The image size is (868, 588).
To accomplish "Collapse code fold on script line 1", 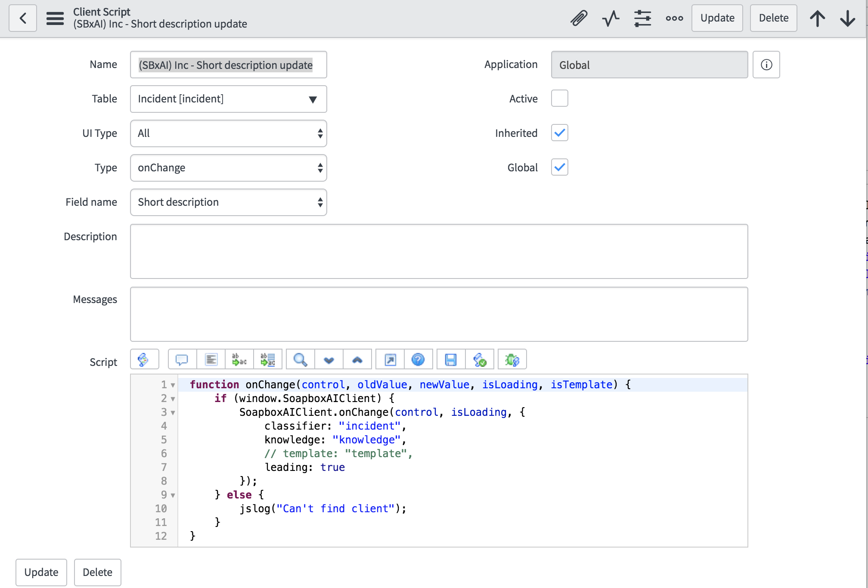I will (x=173, y=385).
